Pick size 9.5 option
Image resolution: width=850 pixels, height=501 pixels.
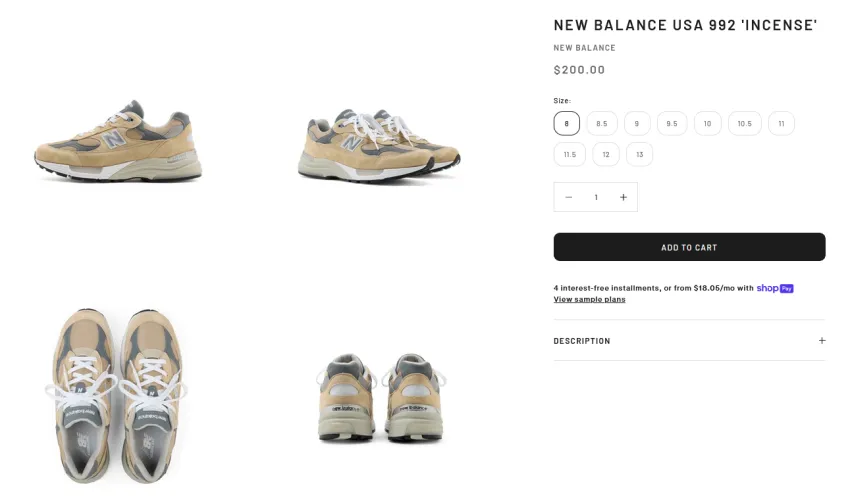(x=672, y=124)
